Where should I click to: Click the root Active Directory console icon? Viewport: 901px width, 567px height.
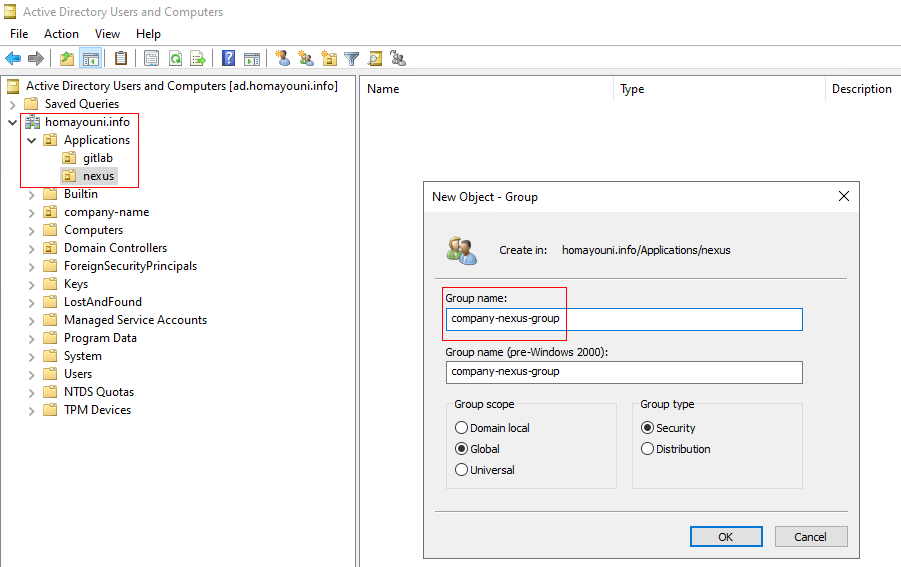tap(13, 86)
